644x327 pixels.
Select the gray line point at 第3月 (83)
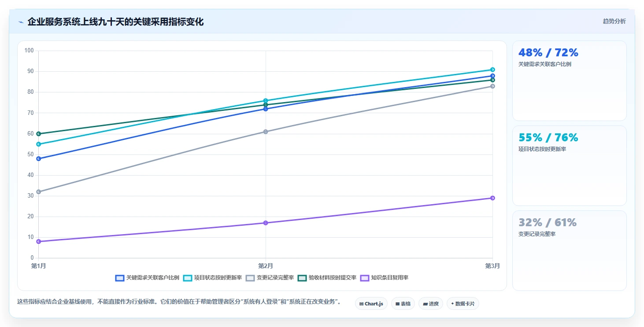click(492, 86)
